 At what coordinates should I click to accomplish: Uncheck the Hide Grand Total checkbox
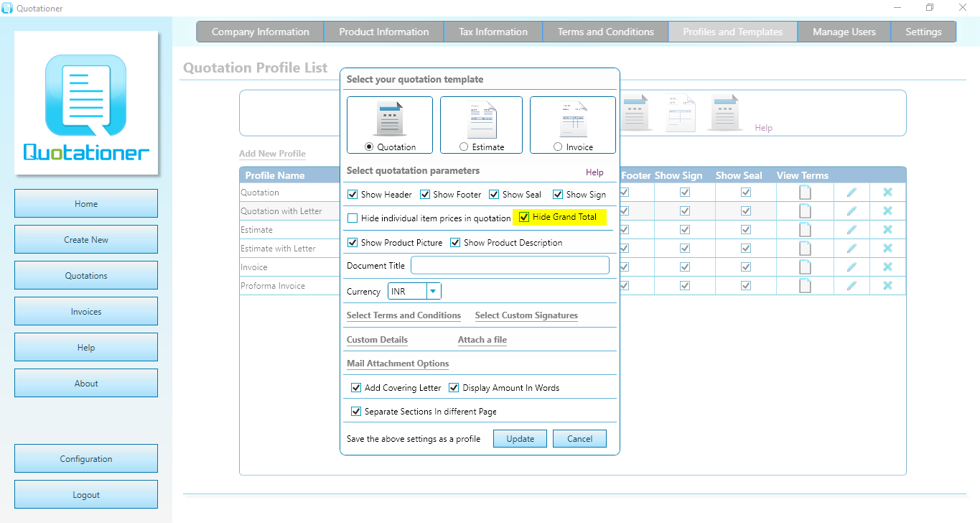pos(524,217)
